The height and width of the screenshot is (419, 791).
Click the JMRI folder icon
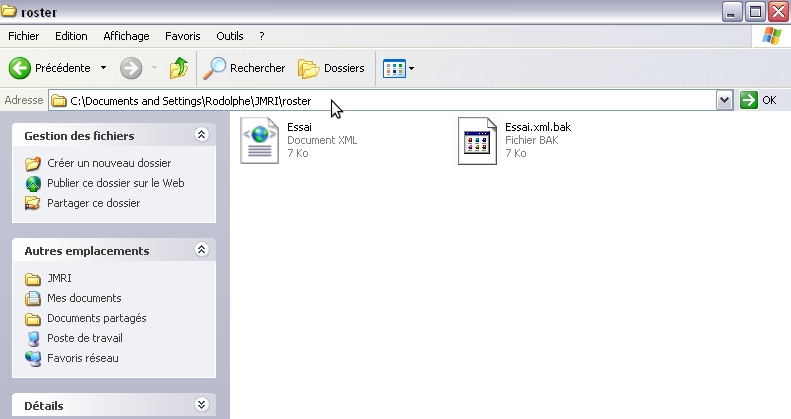point(33,279)
